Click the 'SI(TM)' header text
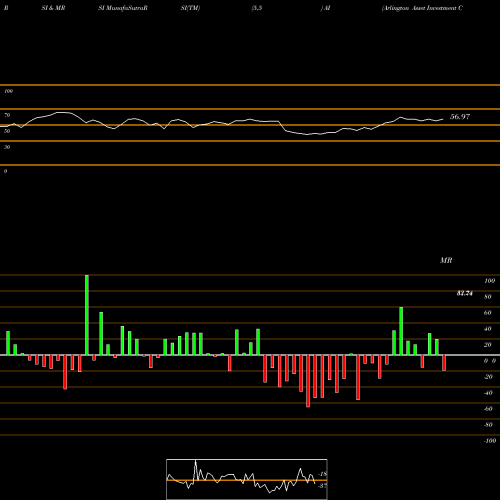Image resolution: width=500 pixels, height=500 pixels. click(190, 8)
